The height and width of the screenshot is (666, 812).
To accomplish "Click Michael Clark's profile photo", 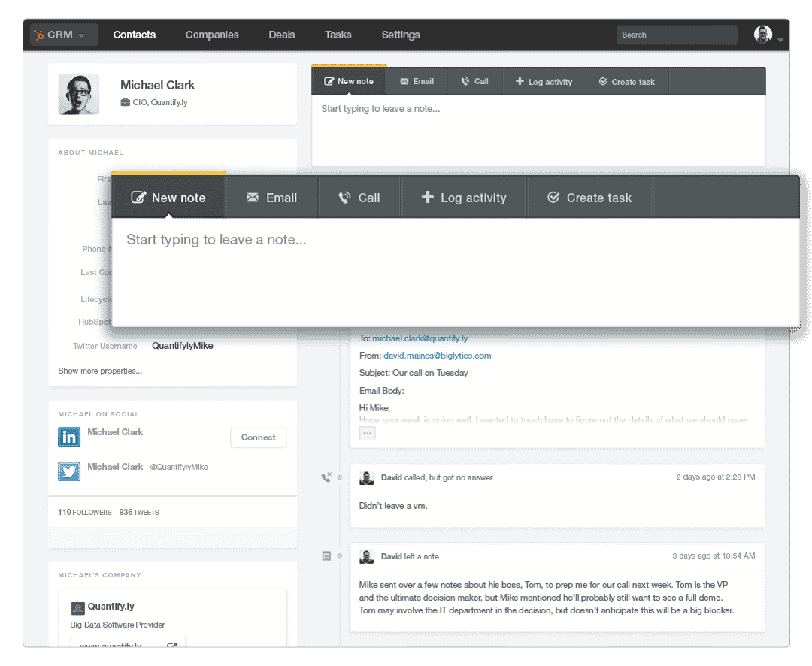I will (79, 94).
